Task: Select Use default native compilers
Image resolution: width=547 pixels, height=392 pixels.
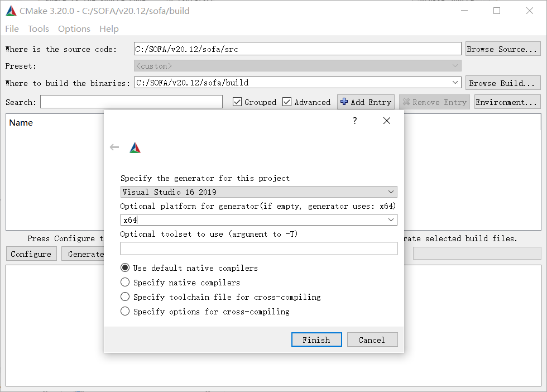Action: coord(126,267)
